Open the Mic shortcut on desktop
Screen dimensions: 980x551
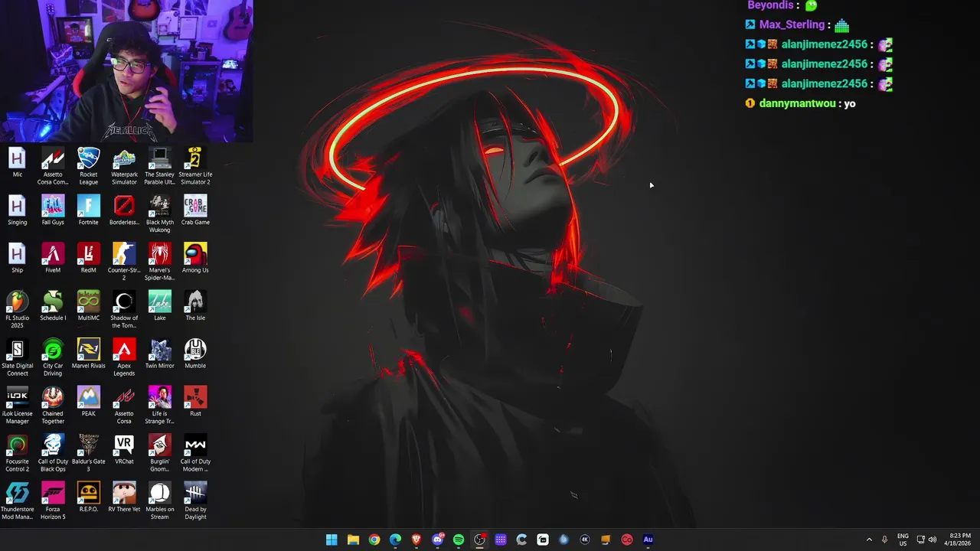coord(17,163)
